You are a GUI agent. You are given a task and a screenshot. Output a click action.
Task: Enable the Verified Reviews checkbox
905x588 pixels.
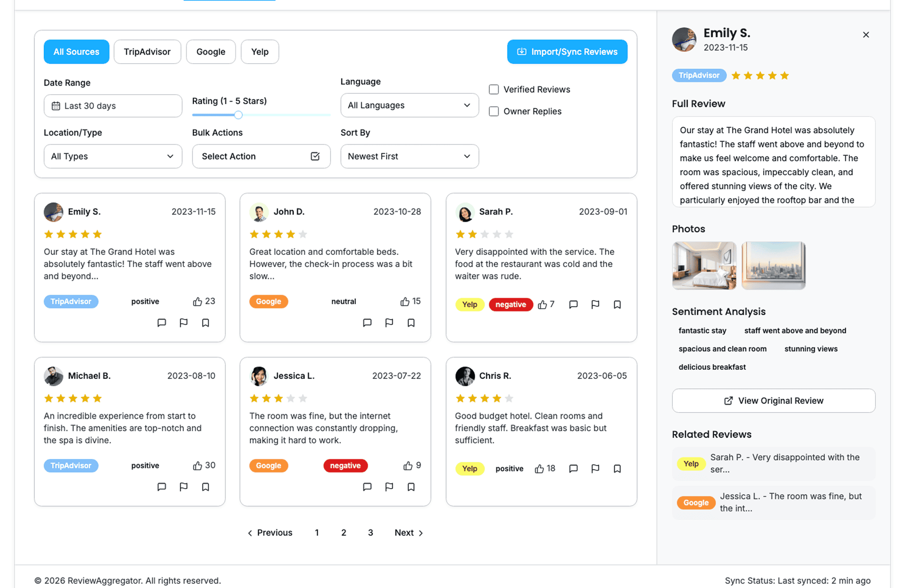coord(494,90)
